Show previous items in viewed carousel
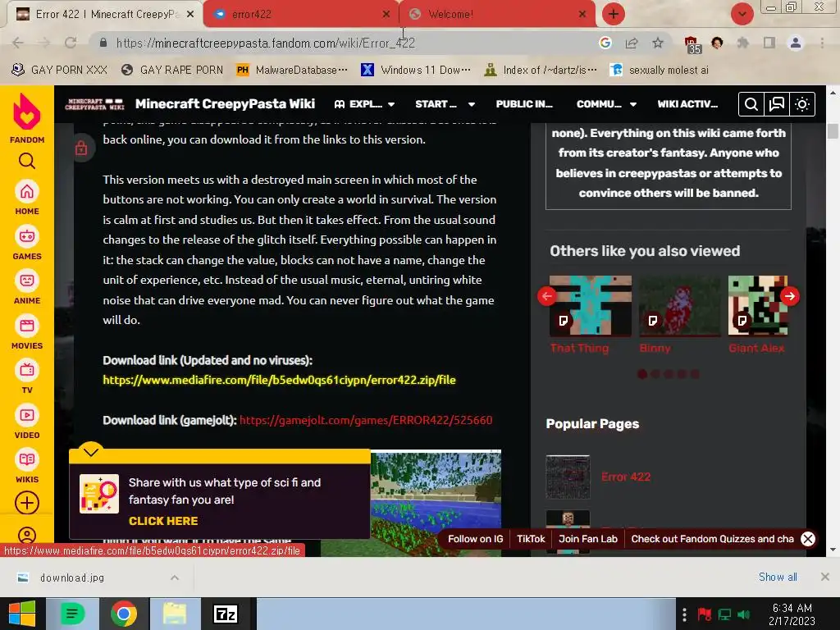This screenshot has width=840, height=630. coord(547,296)
